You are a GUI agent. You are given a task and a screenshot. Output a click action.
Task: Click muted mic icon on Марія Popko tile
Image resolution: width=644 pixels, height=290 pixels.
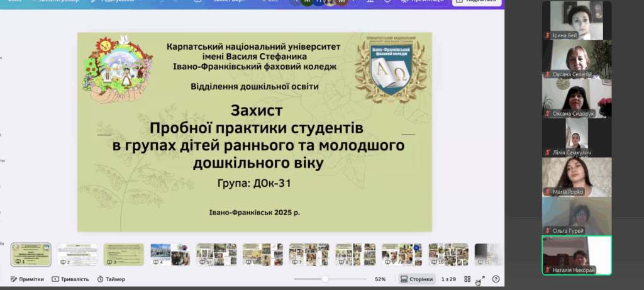pyautogui.click(x=548, y=192)
